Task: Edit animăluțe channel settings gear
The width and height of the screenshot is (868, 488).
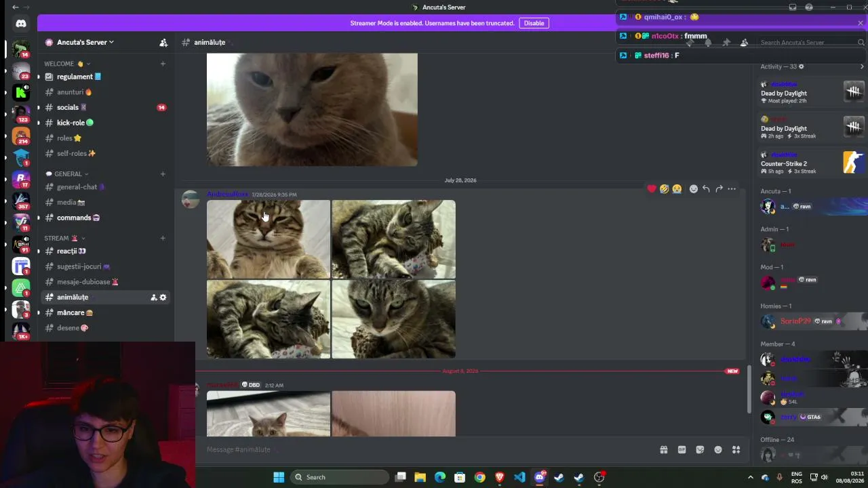Action: 163,298
